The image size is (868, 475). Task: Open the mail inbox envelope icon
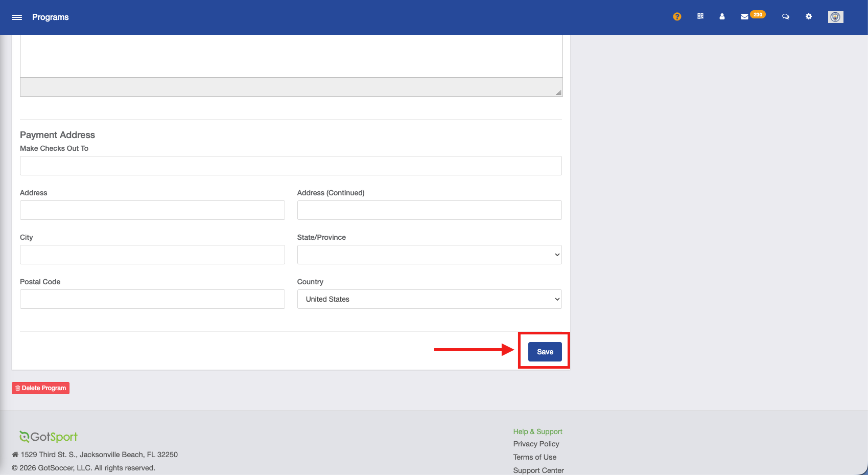tap(744, 17)
